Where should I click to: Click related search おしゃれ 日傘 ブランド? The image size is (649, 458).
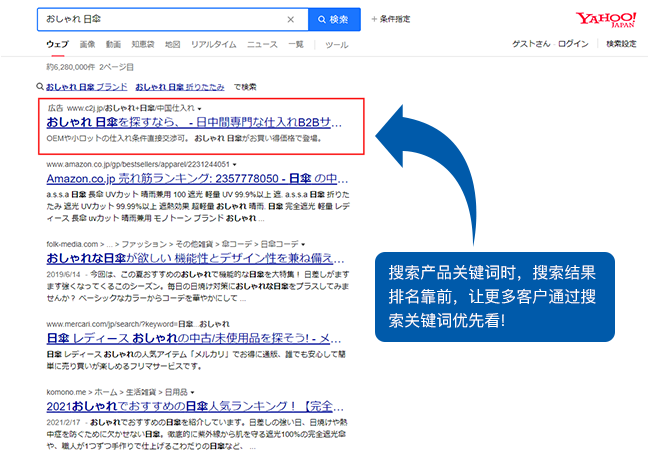coord(88,87)
